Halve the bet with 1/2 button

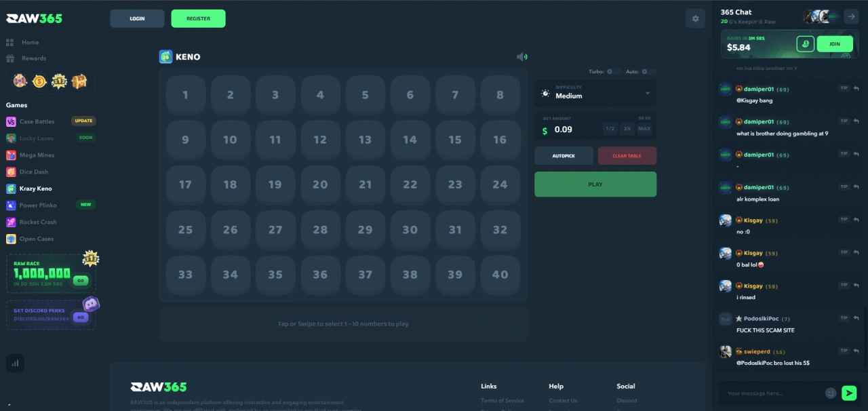point(610,129)
